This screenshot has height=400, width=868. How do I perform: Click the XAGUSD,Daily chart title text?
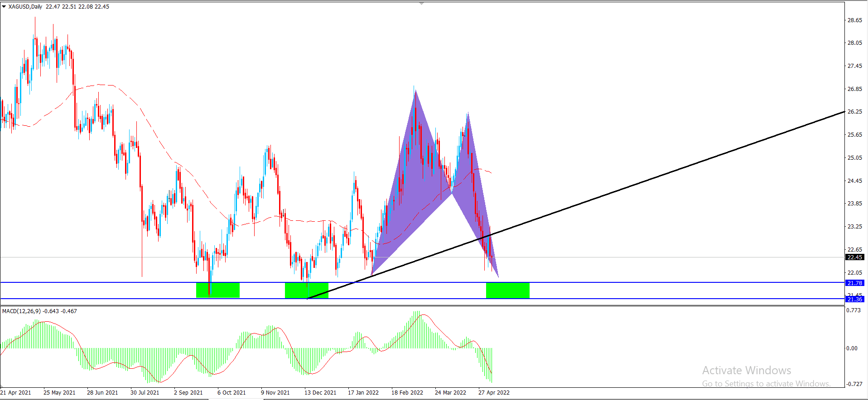point(25,7)
